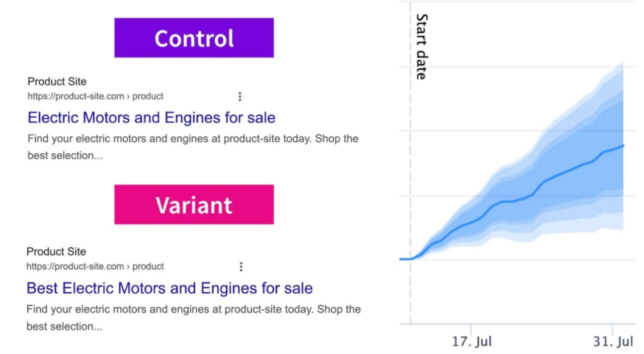Click the trend line's right end point

[623, 146]
